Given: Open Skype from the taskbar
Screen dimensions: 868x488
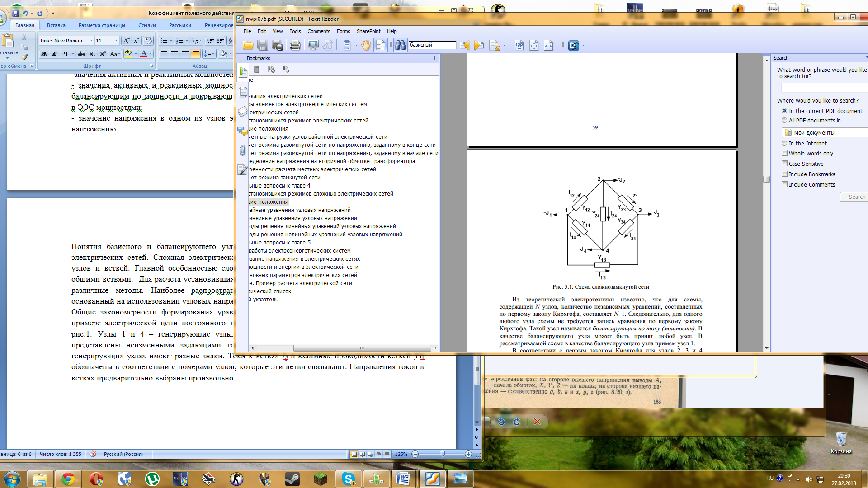Looking at the screenshot, I should click(x=348, y=479).
